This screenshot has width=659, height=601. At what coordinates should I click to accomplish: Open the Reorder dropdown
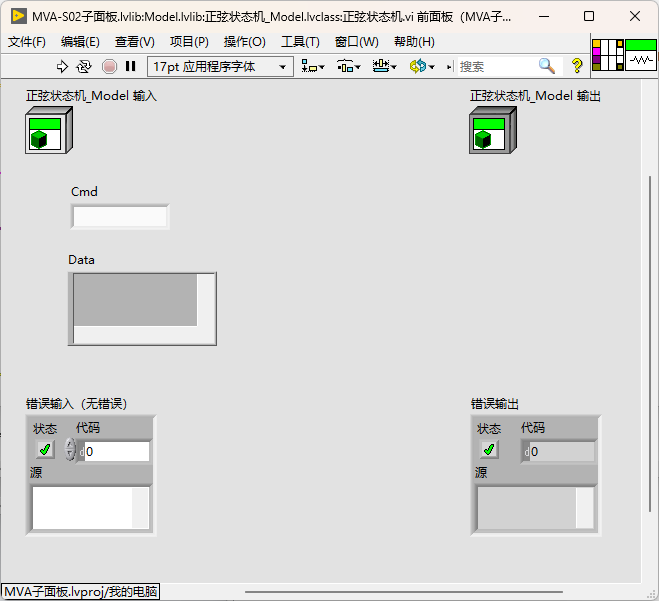[x=422, y=66]
